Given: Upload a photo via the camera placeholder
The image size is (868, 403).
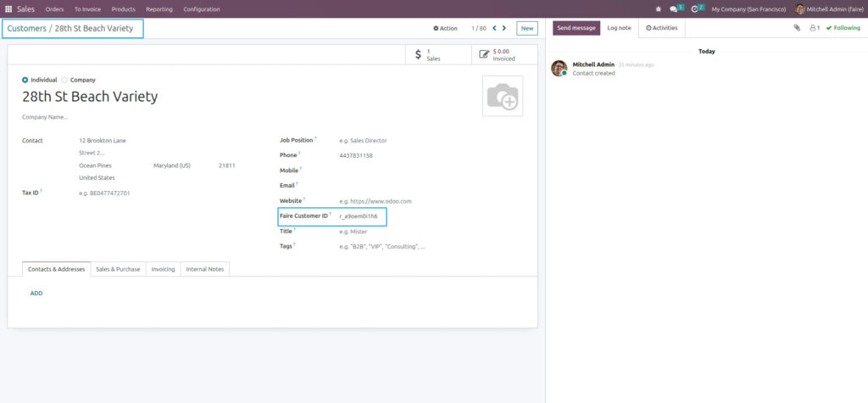Looking at the screenshot, I should pyautogui.click(x=503, y=96).
